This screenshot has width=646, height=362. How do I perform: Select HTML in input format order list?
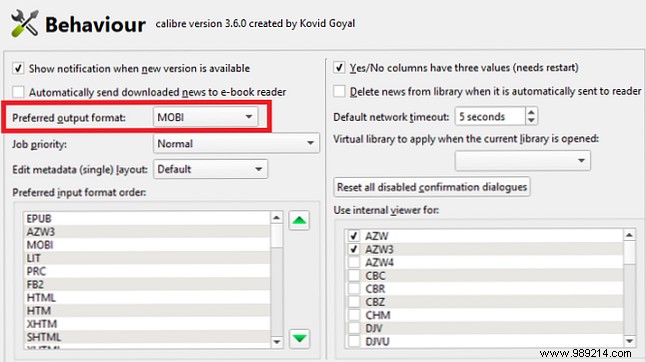[x=147, y=298]
